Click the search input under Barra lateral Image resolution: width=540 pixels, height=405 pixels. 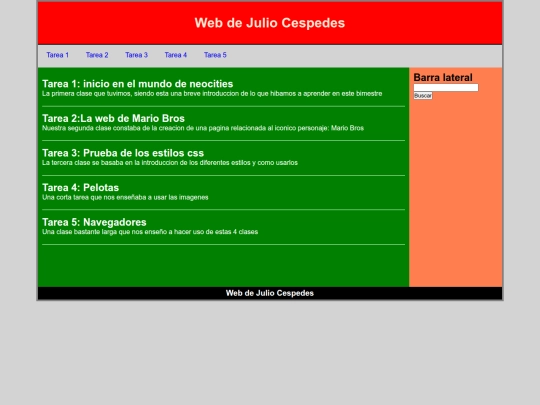(446, 87)
